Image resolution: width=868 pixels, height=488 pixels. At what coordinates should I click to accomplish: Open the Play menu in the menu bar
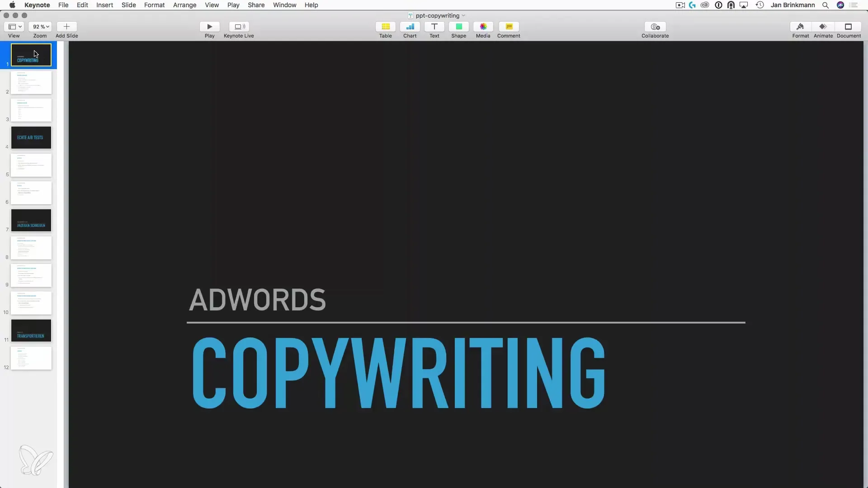pyautogui.click(x=233, y=5)
